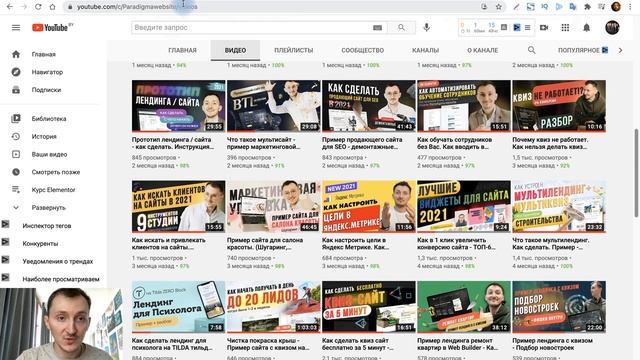Click the Курс Elementor playlist icon
Viewport: 640px width, 360px height.
point(16,190)
